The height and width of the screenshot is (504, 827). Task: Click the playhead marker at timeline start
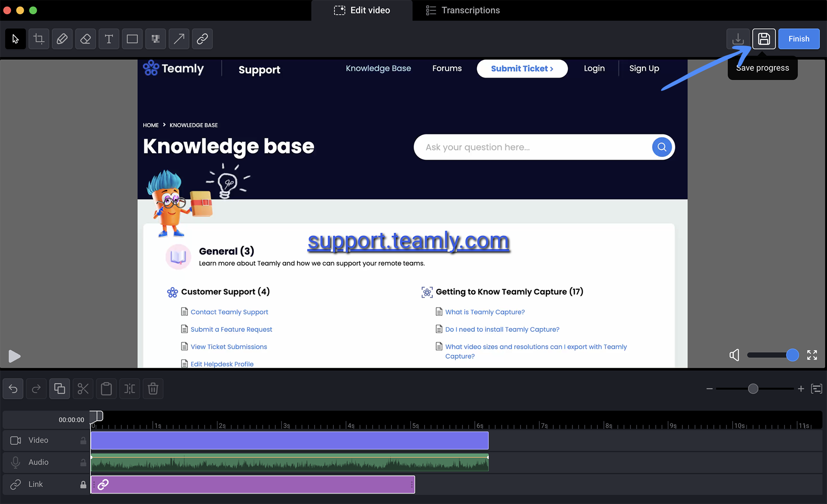pos(96,416)
